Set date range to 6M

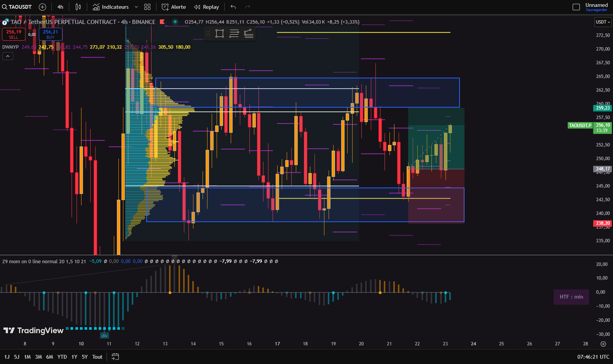pyautogui.click(x=50, y=357)
